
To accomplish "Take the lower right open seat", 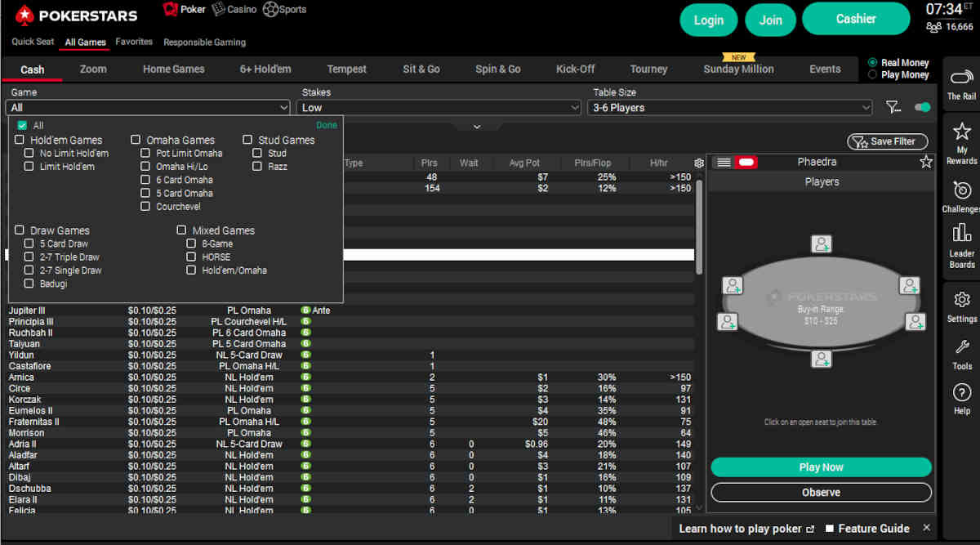I will click(915, 321).
